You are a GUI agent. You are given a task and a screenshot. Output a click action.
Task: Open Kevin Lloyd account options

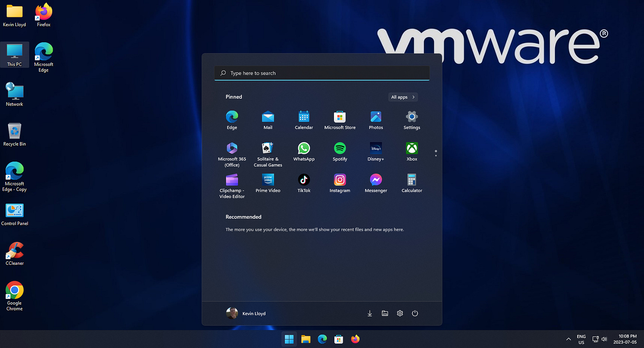(246, 313)
